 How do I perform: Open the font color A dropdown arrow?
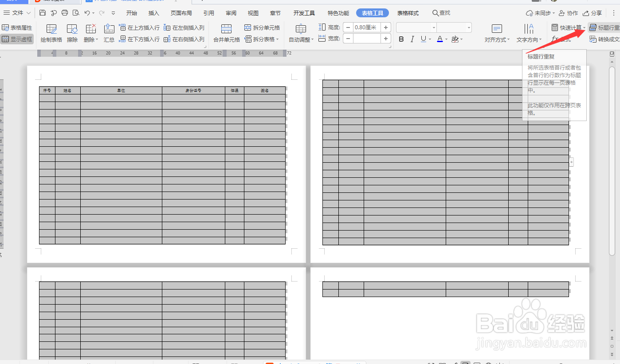446,39
